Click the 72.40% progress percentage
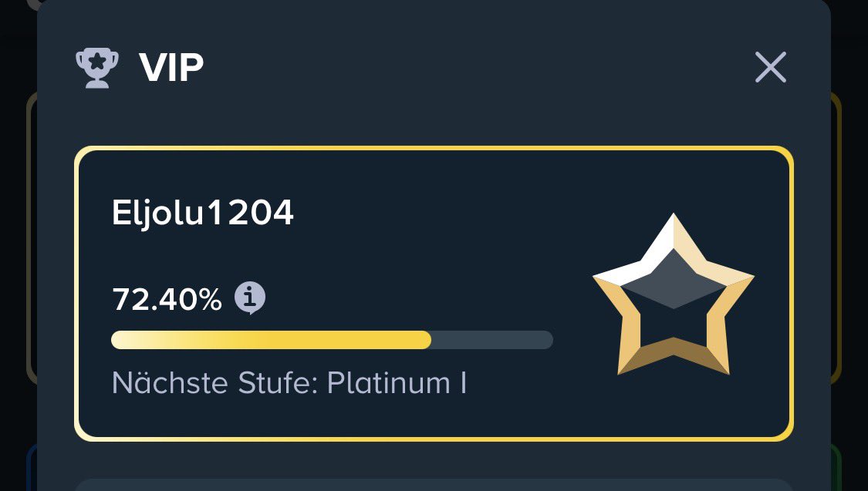Image resolution: width=868 pixels, height=491 pixels. coord(167,299)
